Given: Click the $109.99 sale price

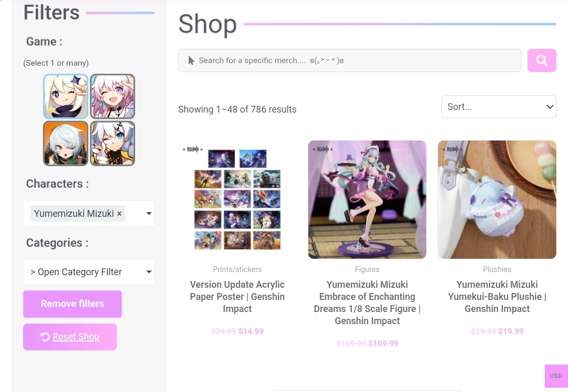Looking at the screenshot, I should pyautogui.click(x=383, y=344).
